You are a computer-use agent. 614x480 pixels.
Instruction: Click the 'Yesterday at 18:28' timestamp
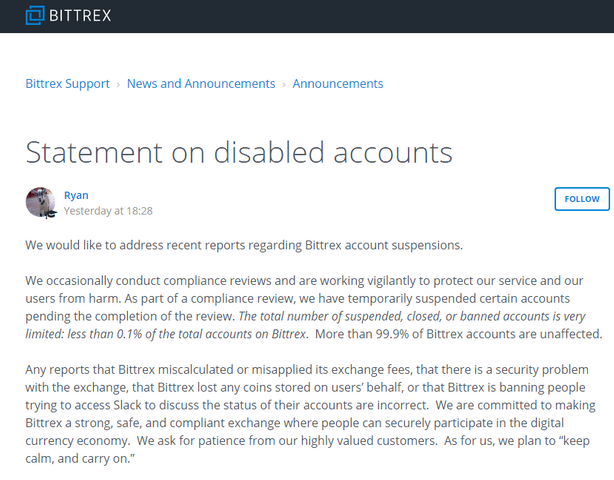point(108,211)
